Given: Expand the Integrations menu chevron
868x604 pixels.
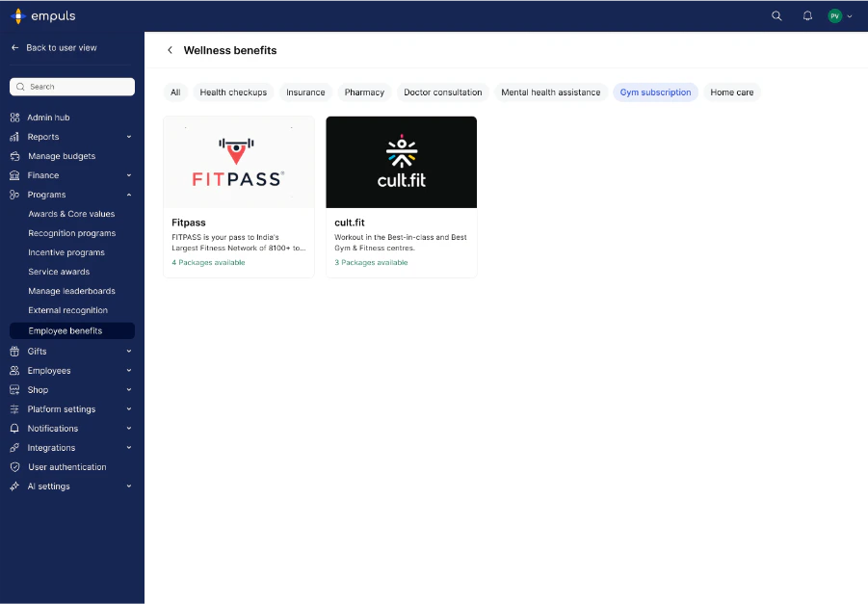Looking at the screenshot, I should [129, 448].
